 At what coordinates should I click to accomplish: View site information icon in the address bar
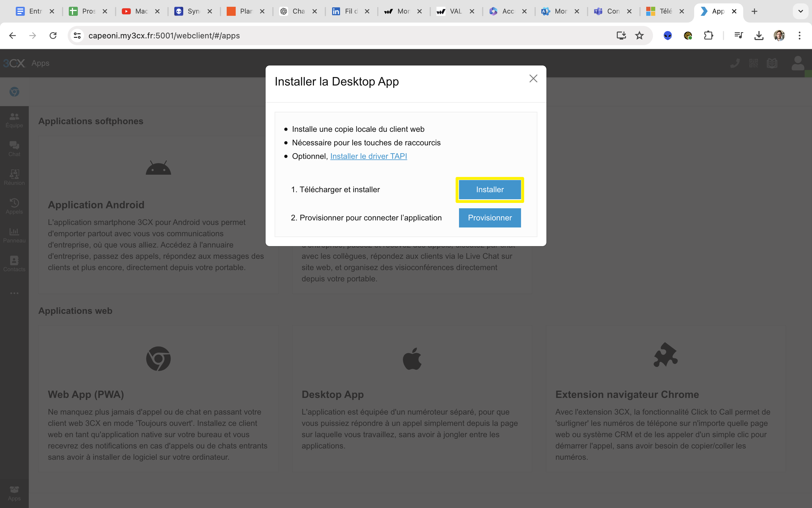(77, 36)
